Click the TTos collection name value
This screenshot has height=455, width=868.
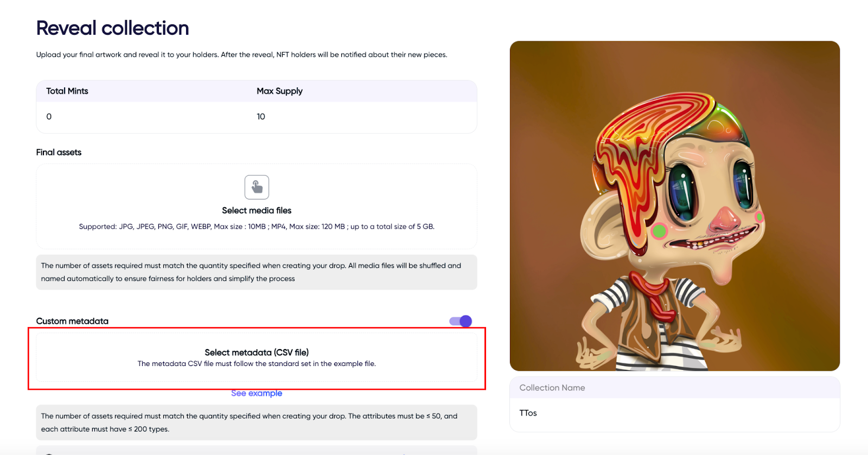coord(528,413)
